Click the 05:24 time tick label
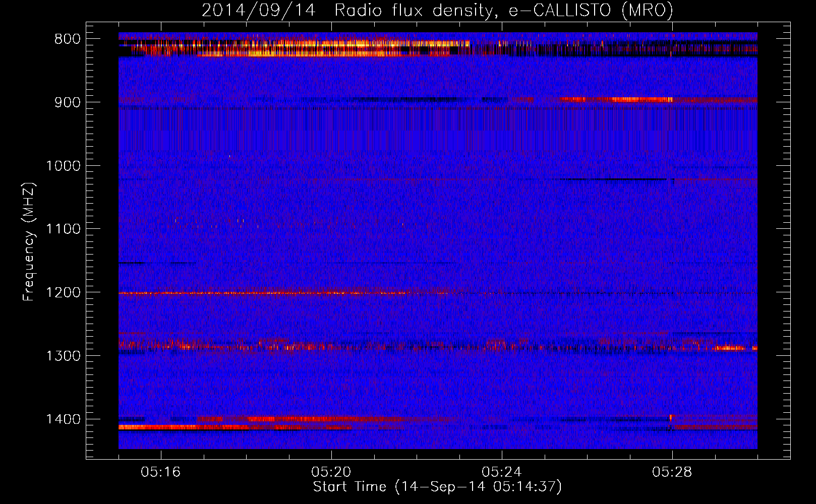 [502, 472]
